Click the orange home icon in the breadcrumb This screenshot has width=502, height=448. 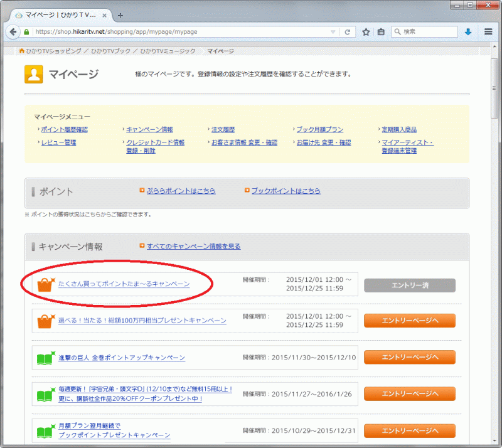click(22, 51)
